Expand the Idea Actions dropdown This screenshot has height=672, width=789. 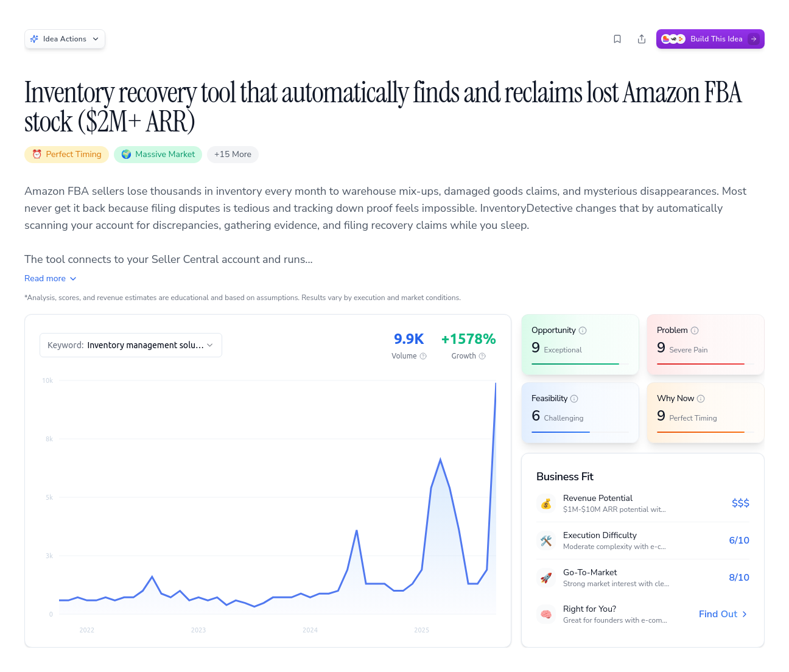tap(65, 38)
